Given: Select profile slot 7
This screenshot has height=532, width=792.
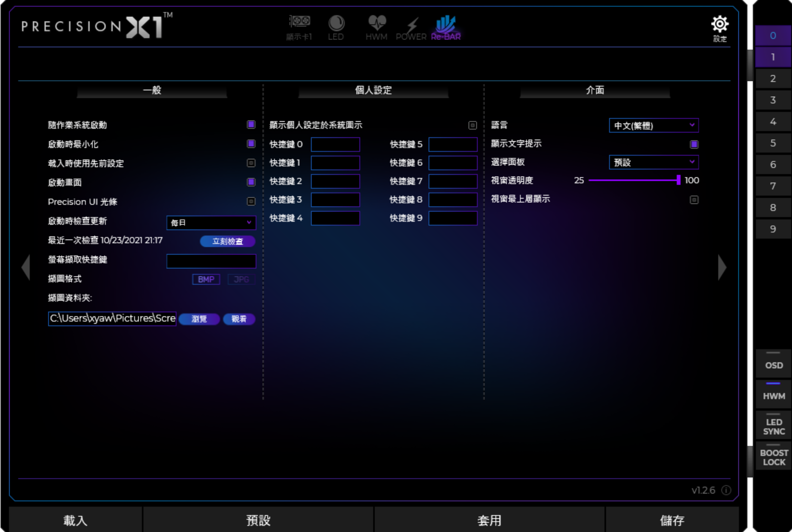Looking at the screenshot, I should coord(773,186).
